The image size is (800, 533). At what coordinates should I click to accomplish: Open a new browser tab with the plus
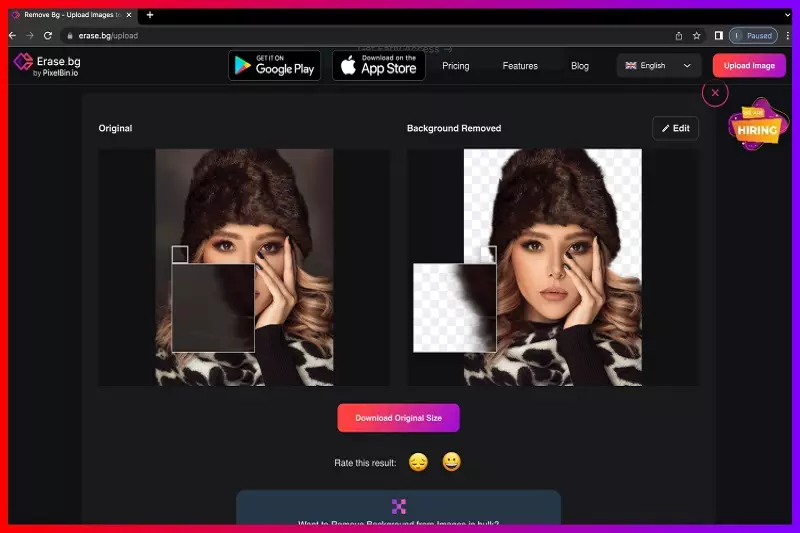(x=149, y=15)
